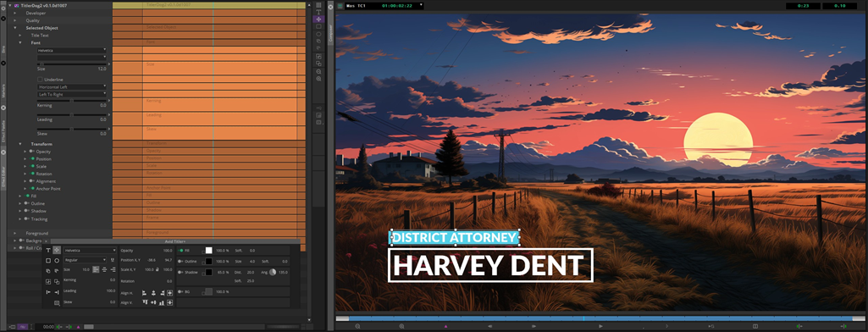
Task: Click the zoom in magnifier in vertical toolbar
Action: [x=319, y=79]
